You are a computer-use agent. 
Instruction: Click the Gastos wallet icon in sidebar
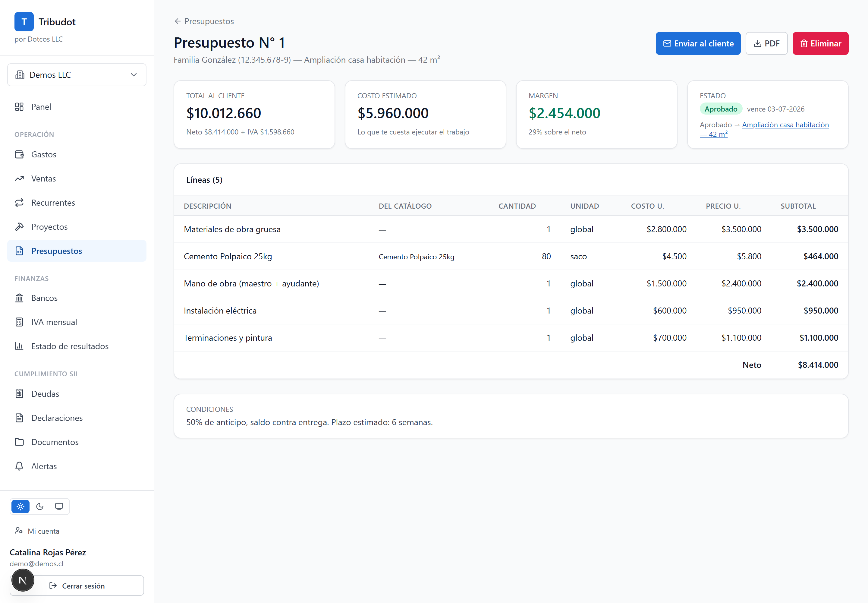click(x=19, y=155)
